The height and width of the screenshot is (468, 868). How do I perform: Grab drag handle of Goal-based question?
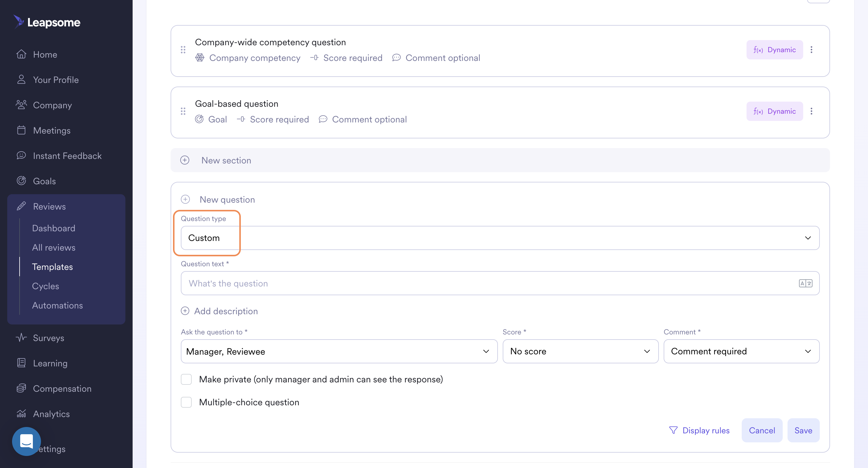pyautogui.click(x=183, y=111)
